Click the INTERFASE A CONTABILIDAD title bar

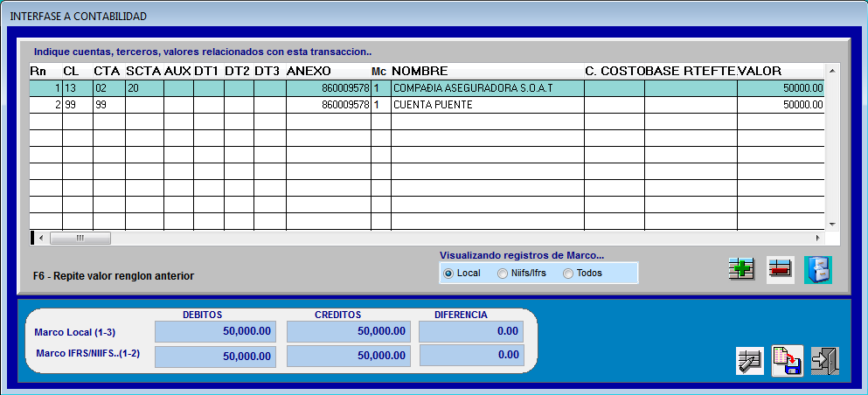click(434, 16)
